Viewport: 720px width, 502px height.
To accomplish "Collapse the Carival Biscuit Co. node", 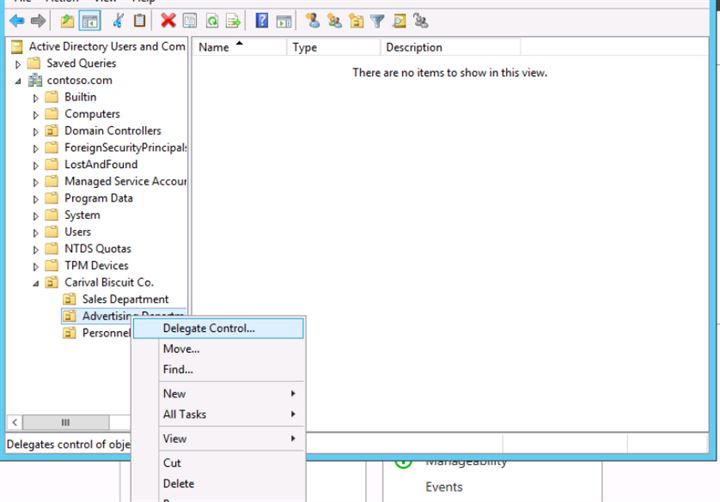I will 36,283.
